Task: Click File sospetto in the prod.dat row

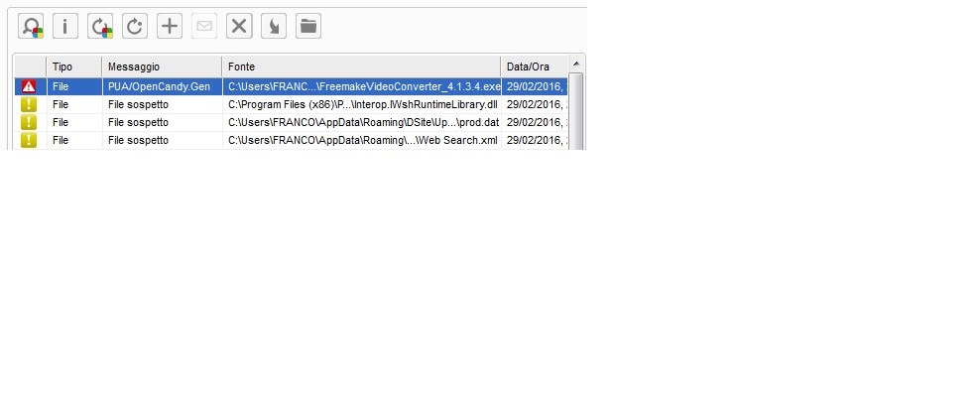Action: pyautogui.click(x=138, y=122)
